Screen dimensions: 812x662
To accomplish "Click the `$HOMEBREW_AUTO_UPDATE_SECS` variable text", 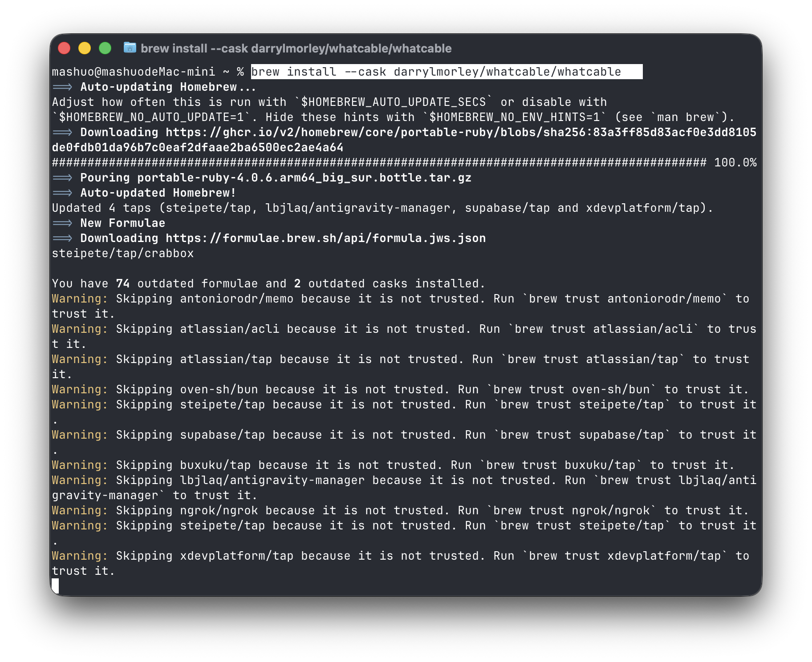I will click(x=394, y=102).
